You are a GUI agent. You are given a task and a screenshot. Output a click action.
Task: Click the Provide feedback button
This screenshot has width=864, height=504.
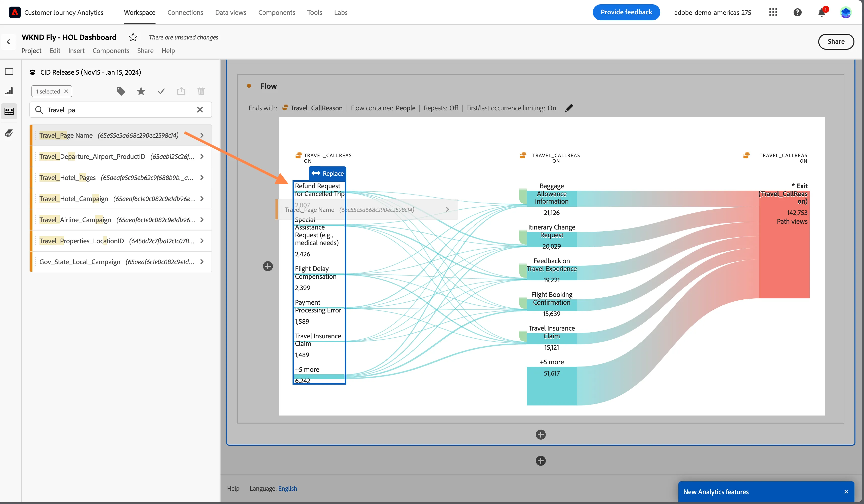(626, 12)
